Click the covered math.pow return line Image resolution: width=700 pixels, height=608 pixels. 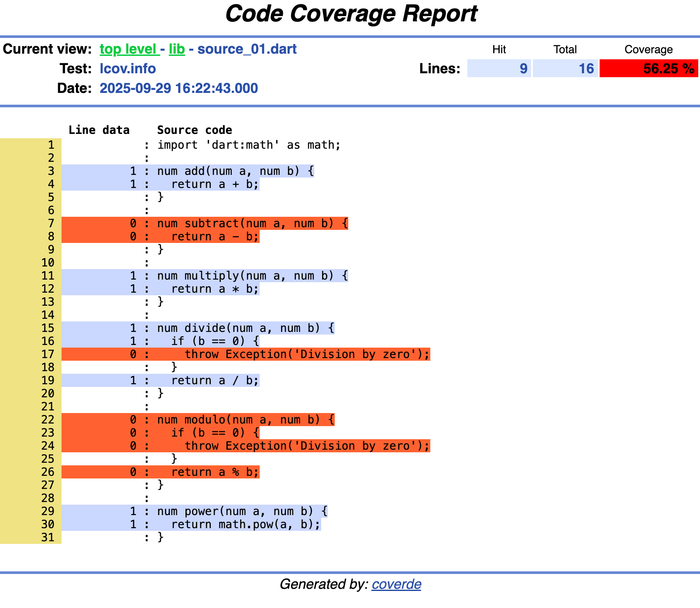click(244, 524)
